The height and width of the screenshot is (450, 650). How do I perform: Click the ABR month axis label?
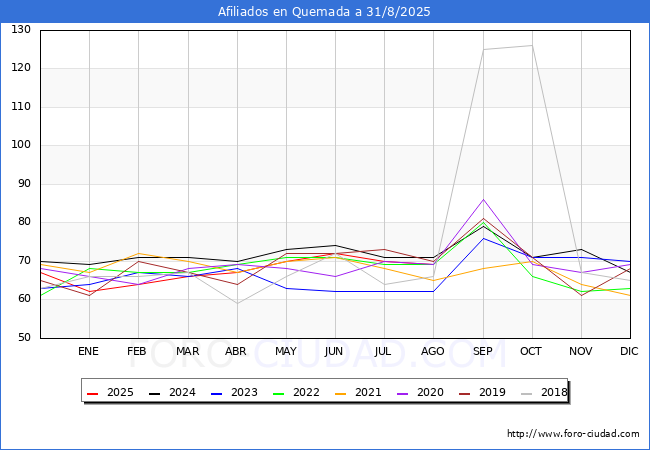[236, 351]
